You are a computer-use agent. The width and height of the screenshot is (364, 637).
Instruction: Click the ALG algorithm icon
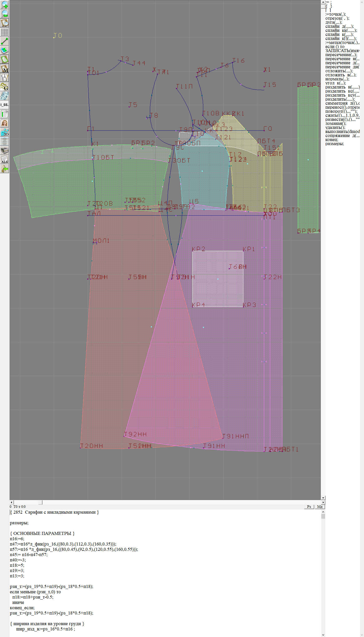pyautogui.click(x=5, y=160)
